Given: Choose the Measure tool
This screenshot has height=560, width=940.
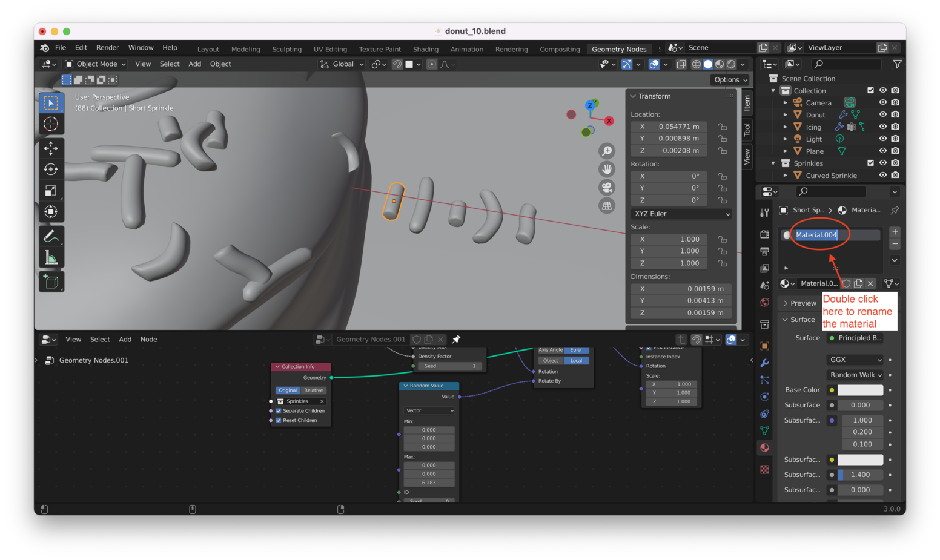Looking at the screenshot, I should [51, 259].
